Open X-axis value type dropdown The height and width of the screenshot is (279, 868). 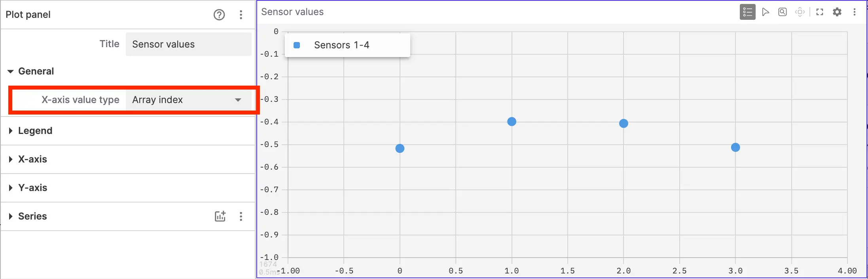click(188, 100)
